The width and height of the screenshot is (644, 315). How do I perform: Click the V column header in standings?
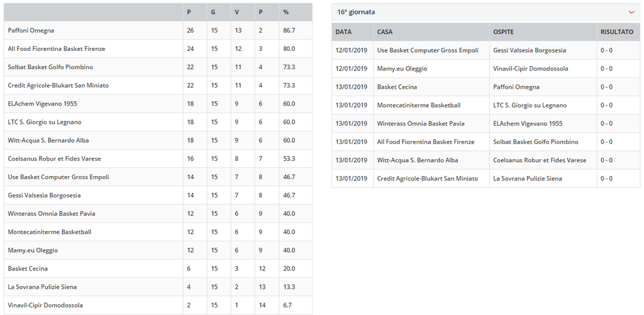(236, 13)
